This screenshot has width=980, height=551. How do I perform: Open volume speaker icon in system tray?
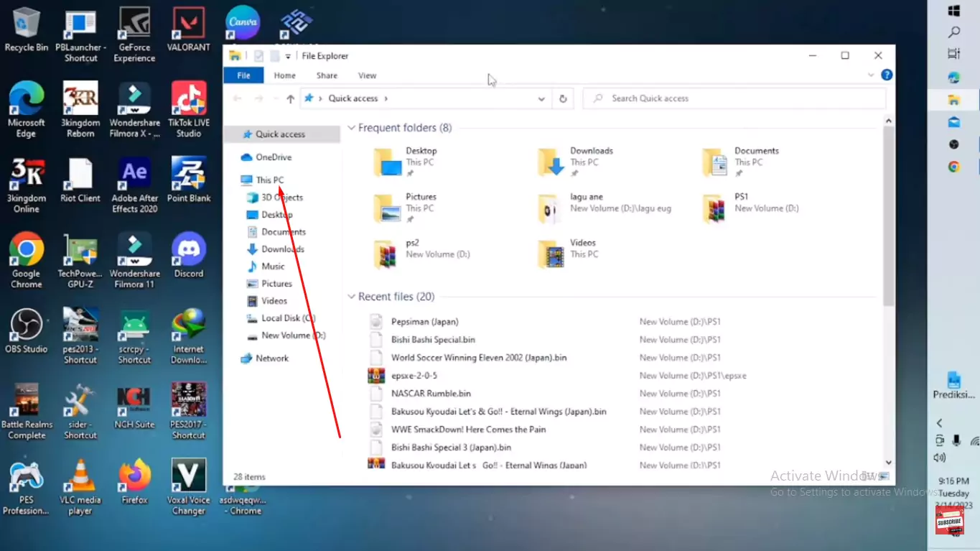pos(939,458)
